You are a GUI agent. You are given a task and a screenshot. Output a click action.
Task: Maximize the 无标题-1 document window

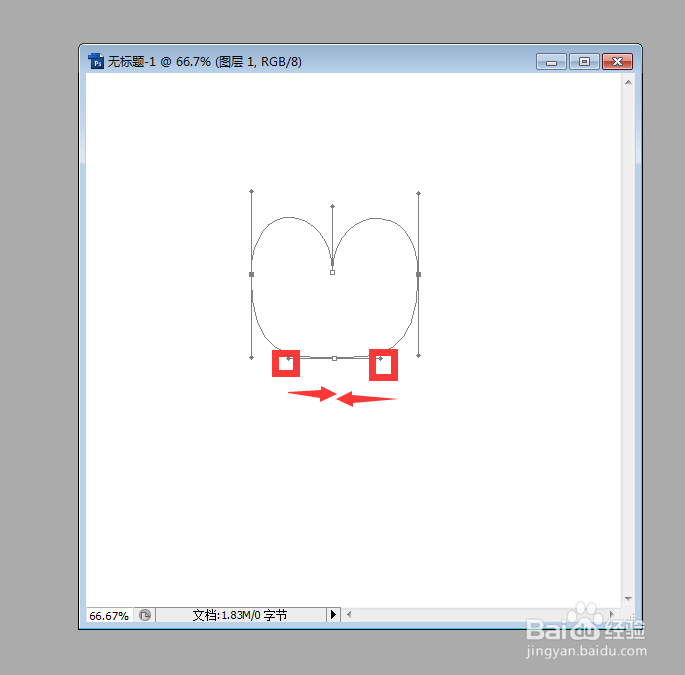pyautogui.click(x=585, y=62)
